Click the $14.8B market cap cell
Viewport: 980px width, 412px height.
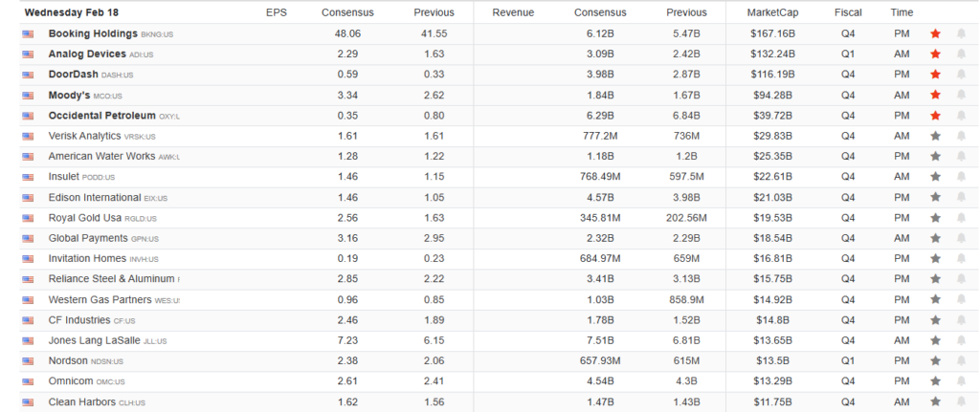click(772, 319)
